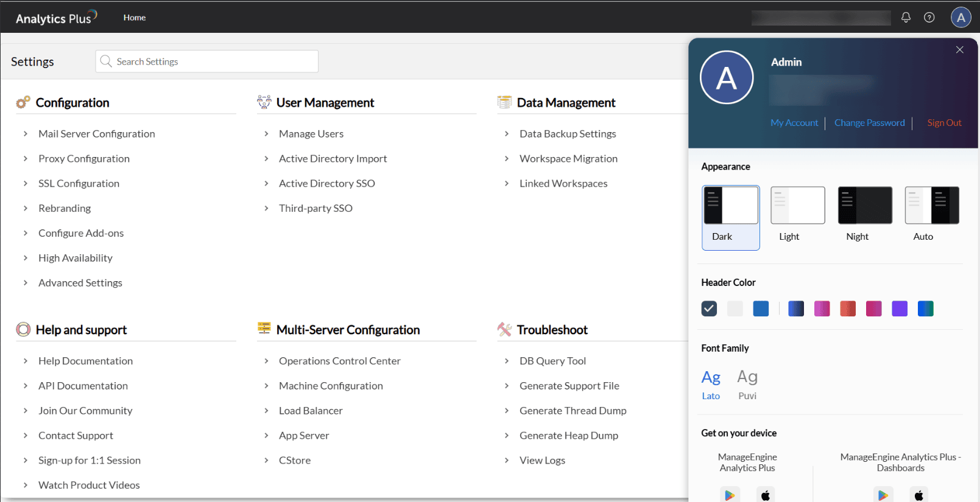Expand DB Query Tool chevron
This screenshot has width=980, height=502.
pos(507,361)
